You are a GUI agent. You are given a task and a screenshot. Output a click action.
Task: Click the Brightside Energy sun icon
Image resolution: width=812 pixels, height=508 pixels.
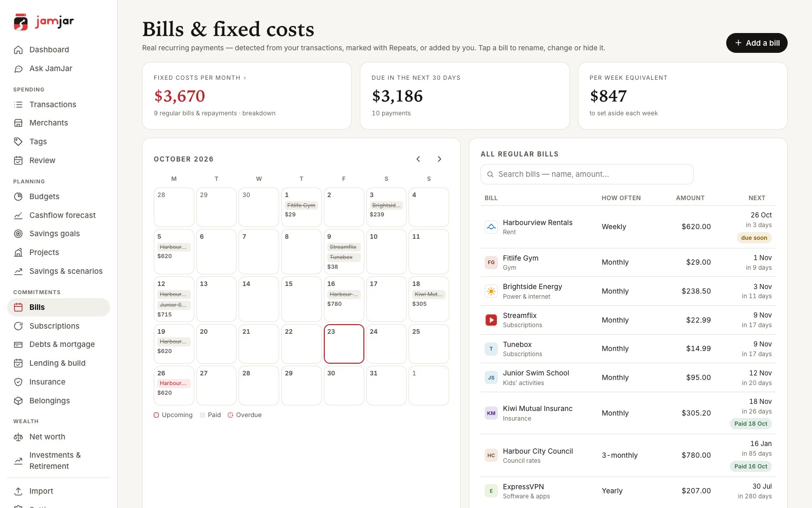(491, 291)
